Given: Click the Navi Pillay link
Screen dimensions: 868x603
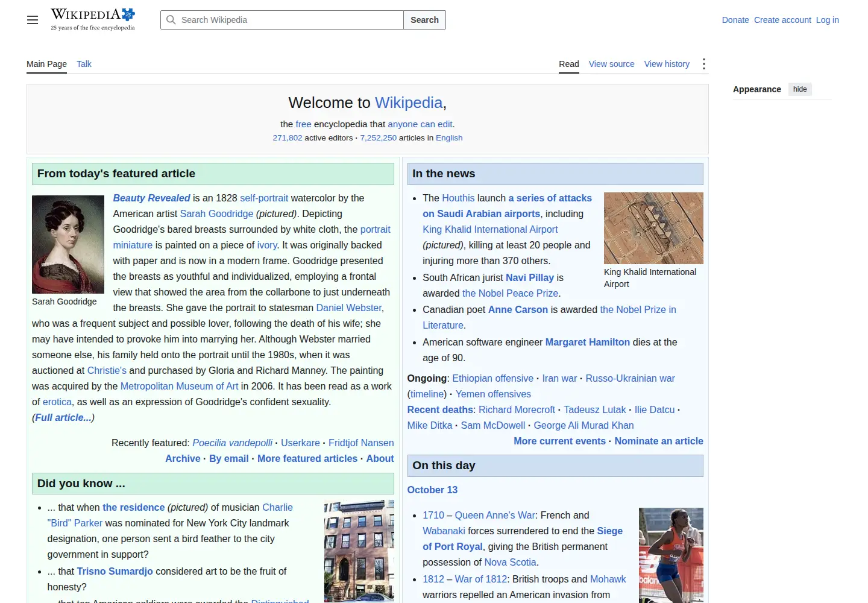Looking at the screenshot, I should click(x=530, y=277).
